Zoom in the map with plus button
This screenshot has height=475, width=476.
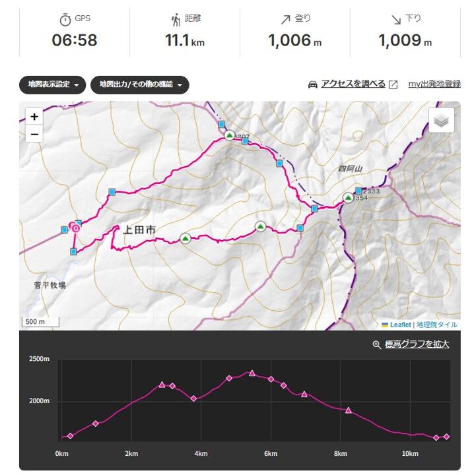34,117
